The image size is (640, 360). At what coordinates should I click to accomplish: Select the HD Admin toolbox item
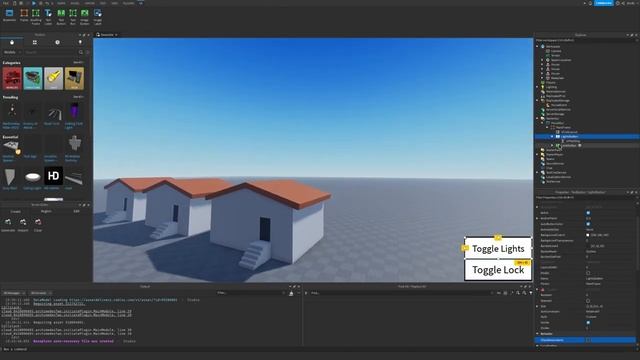coord(53,178)
